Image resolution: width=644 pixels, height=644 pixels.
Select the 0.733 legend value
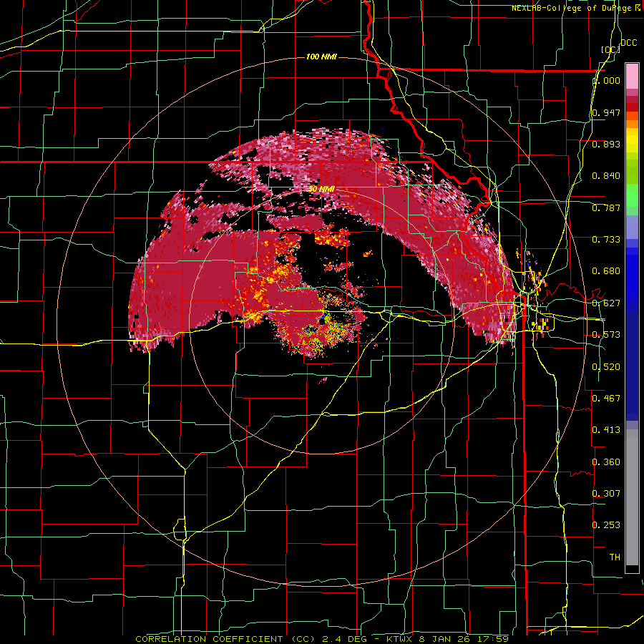point(606,240)
